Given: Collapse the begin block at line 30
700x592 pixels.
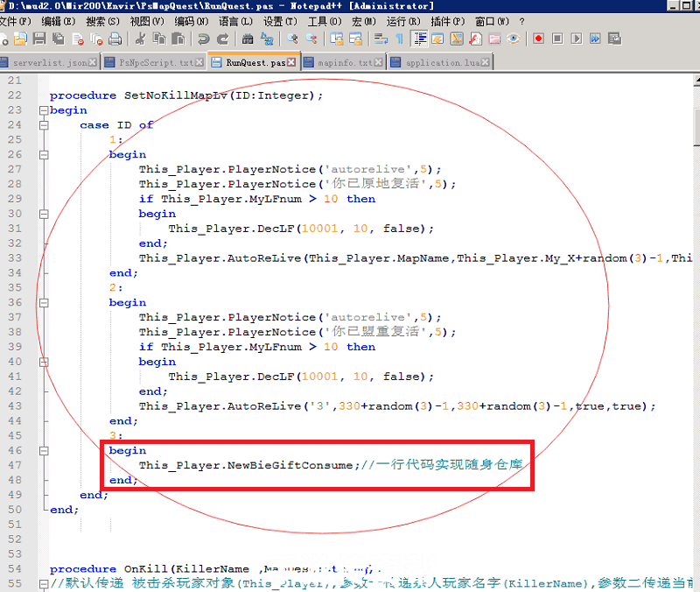Looking at the screenshot, I should pos(44,214).
